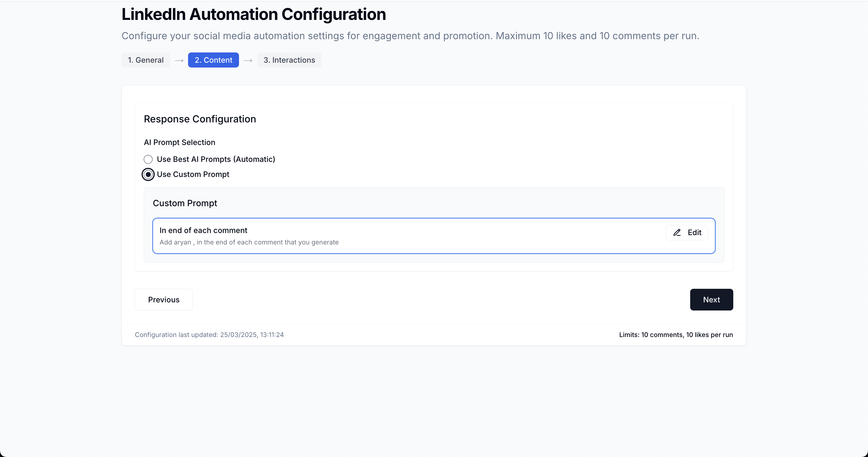Click the pencil icon in Edit button
868x457 pixels.
click(x=677, y=232)
